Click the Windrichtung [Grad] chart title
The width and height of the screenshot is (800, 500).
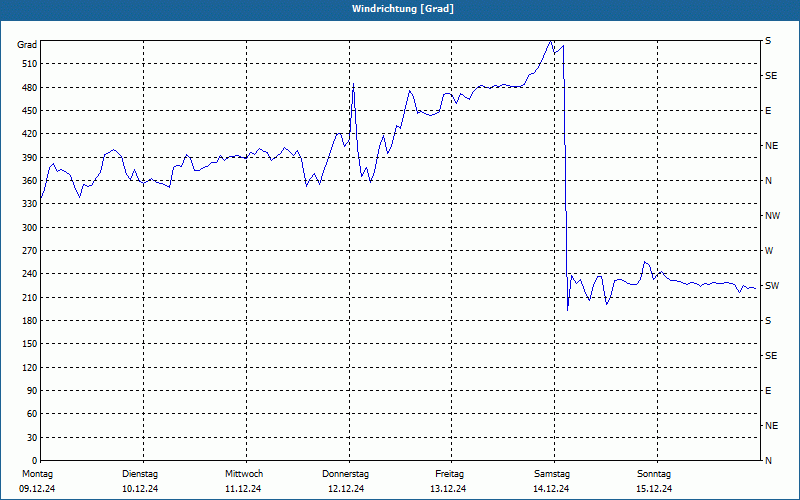click(403, 9)
